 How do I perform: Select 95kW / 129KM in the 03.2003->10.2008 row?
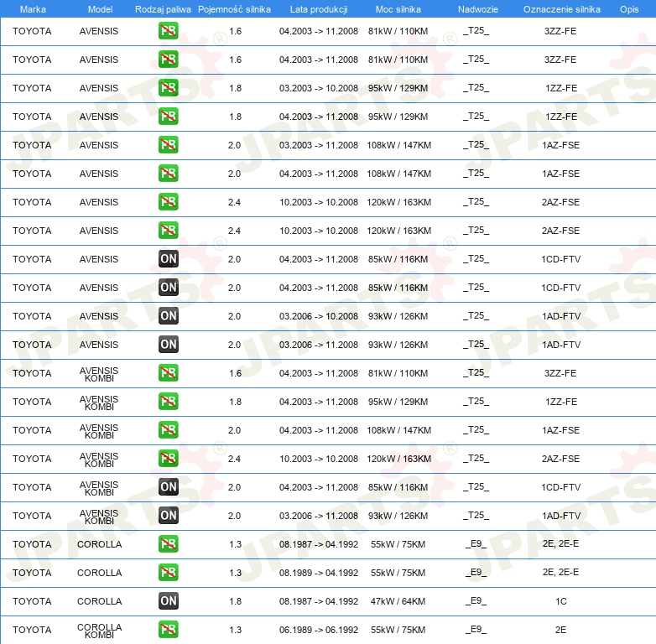point(398,88)
